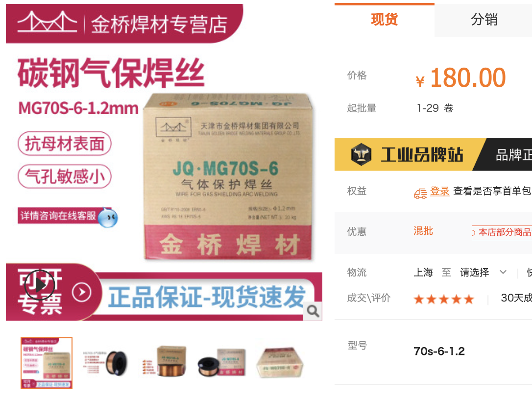Switch to the 分销 tab
The height and width of the screenshot is (403, 532).
[484, 20]
